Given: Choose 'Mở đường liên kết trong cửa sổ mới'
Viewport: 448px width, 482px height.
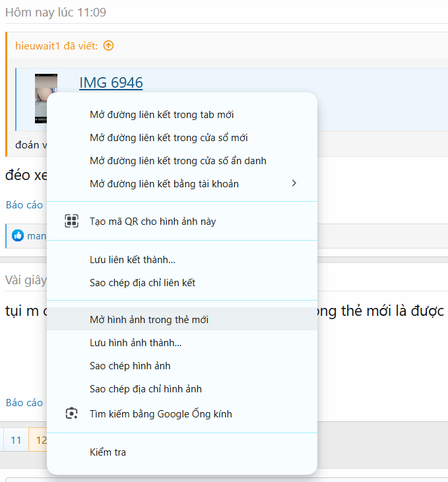Looking at the screenshot, I should coord(168,138).
